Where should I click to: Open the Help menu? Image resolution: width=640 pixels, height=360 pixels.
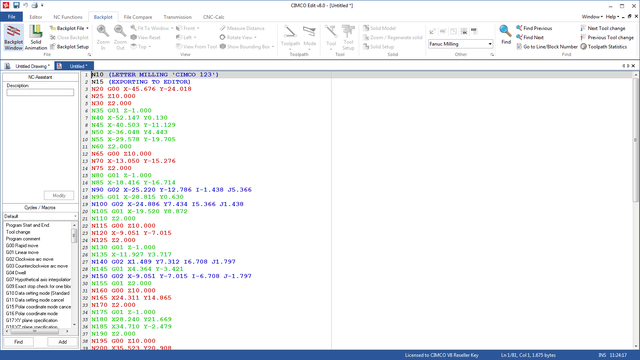point(612,17)
